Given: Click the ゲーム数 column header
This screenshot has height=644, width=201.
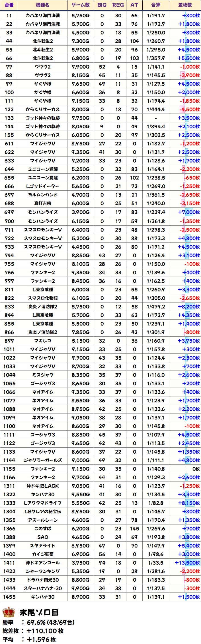Looking at the screenshot, I should [x=81, y=5].
